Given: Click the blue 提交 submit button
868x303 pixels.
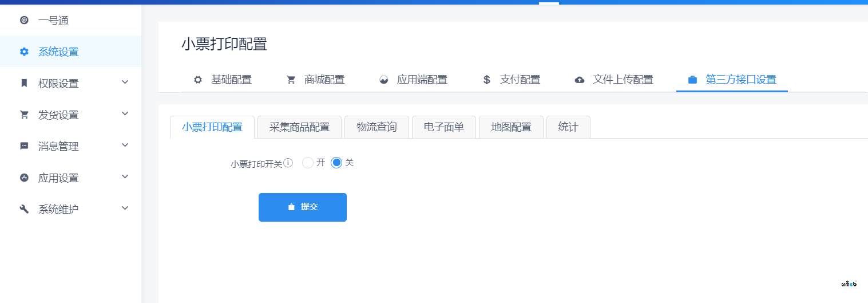Looking at the screenshot, I should tap(303, 207).
